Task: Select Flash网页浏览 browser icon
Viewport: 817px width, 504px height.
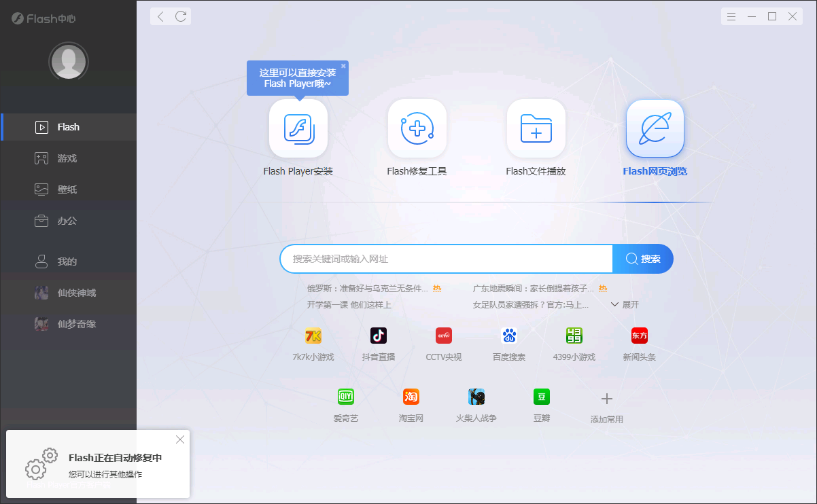Action: (x=655, y=128)
